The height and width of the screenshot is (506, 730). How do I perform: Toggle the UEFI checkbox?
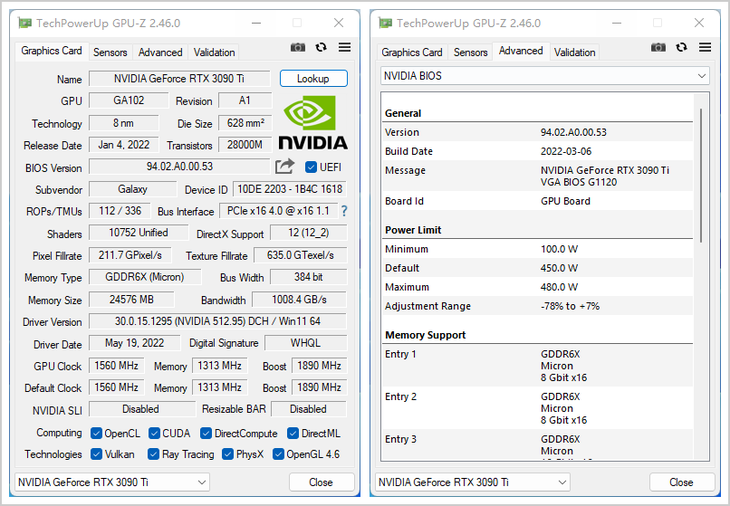pyautogui.click(x=311, y=167)
